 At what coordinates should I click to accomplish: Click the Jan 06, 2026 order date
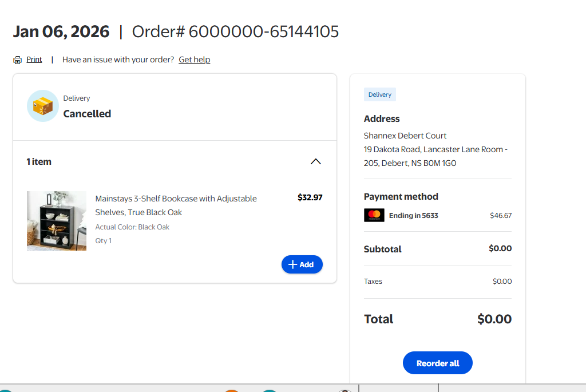click(61, 31)
